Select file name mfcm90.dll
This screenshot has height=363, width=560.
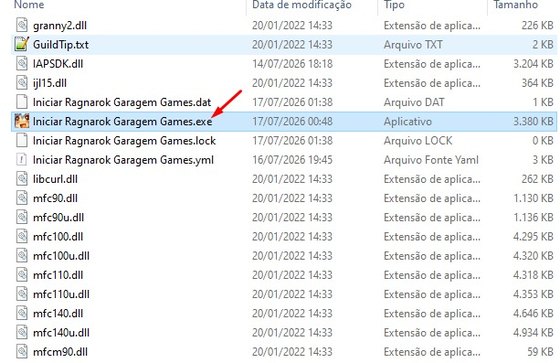60,352
